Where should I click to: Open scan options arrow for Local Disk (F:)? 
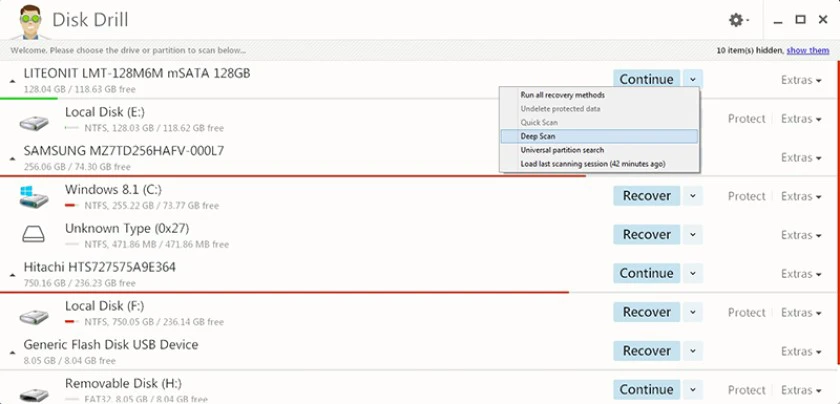click(693, 312)
